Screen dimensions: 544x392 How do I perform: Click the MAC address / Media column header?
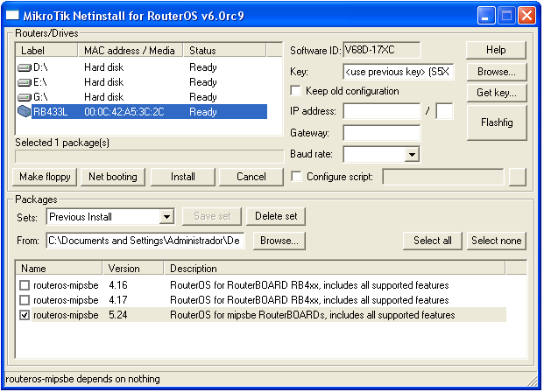point(131,51)
